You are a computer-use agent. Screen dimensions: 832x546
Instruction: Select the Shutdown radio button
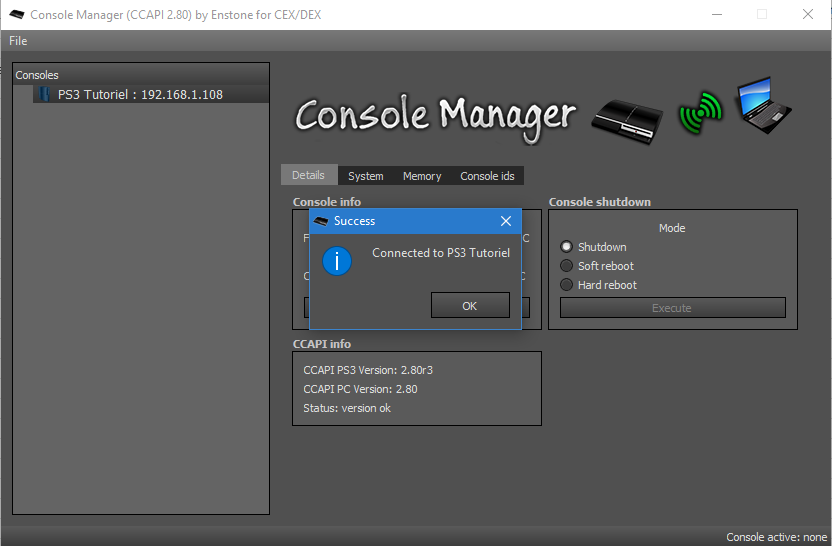pos(567,247)
